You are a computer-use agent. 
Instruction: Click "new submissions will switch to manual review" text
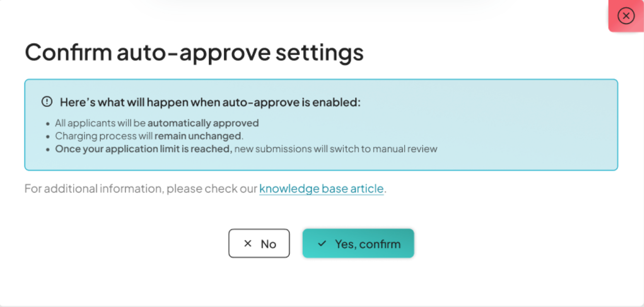tap(336, 149)
